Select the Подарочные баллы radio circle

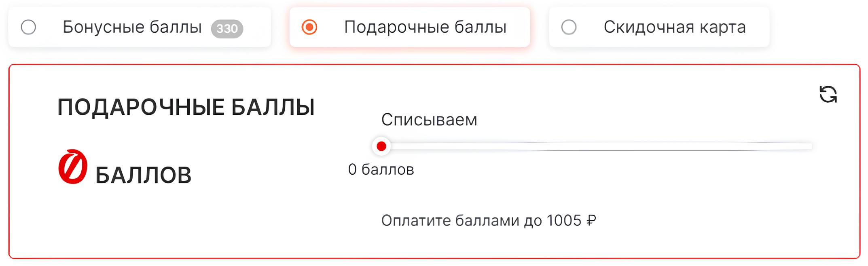coord(309,27)
